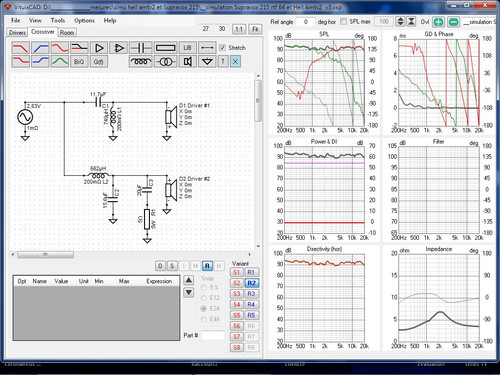The height and width of the screenshot is (375, 500).
Task: Open the View menu
Action: click(x=35, y=20)
